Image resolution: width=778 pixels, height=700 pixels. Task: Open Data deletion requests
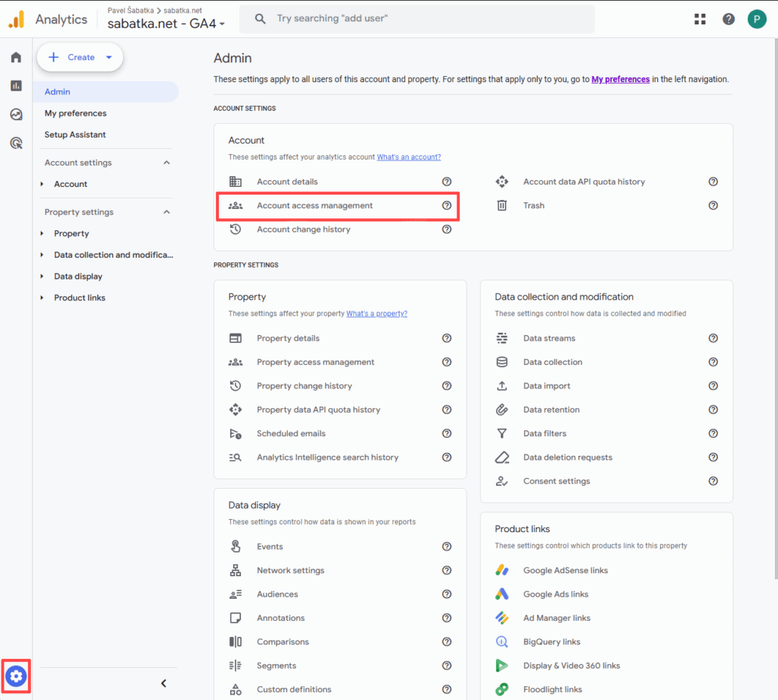pyautogui.click(x=568, y=458)
